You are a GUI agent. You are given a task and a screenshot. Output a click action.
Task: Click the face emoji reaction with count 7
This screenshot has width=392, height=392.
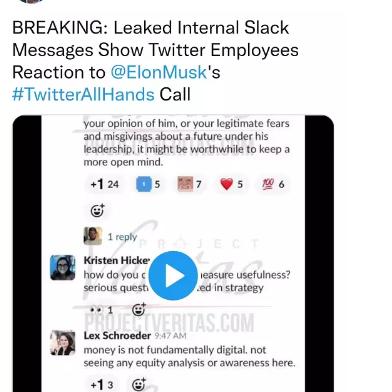click(x=190, y=184)
